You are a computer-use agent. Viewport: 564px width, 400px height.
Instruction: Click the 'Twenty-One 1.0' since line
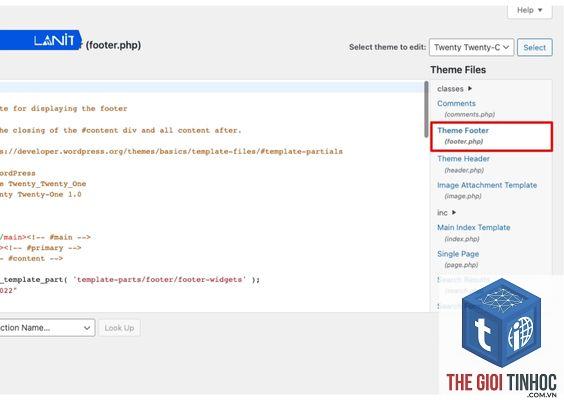(x=41, y=195)
